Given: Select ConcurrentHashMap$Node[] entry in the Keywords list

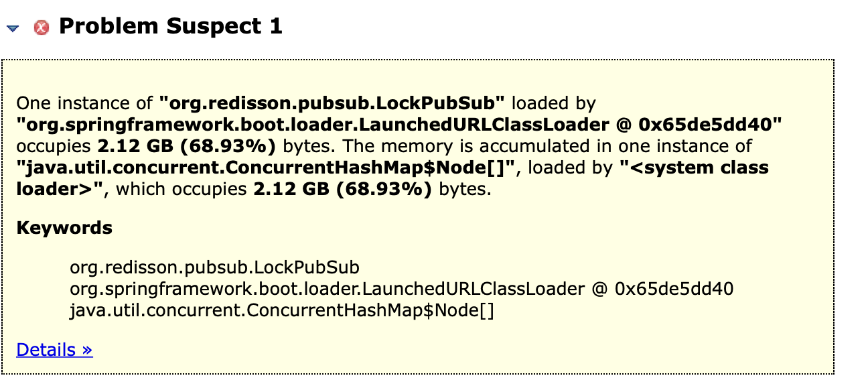Looking at the screenshot, I should (x=282, y=310).
